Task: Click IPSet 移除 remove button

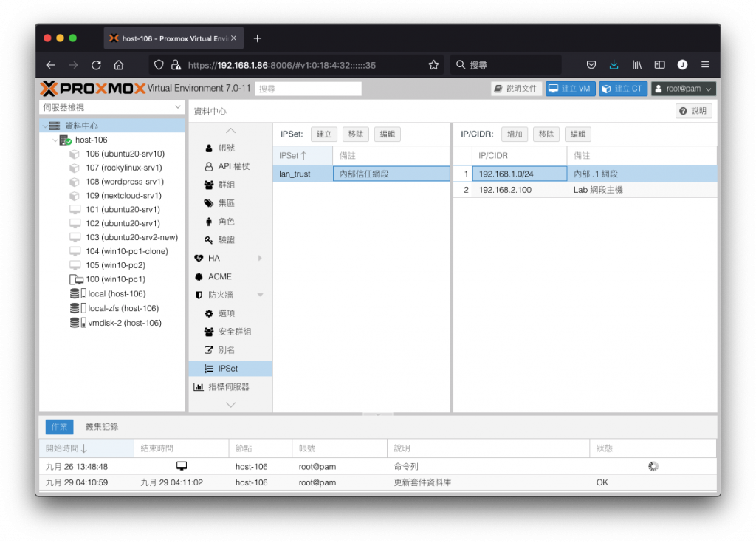Action: pos(356,134)
